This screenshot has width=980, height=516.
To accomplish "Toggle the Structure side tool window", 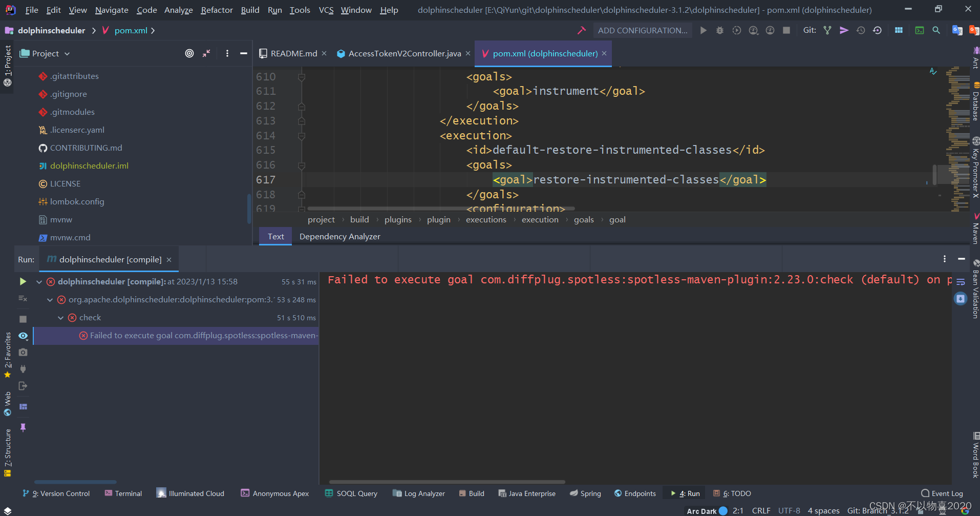I will click(7, 453).
